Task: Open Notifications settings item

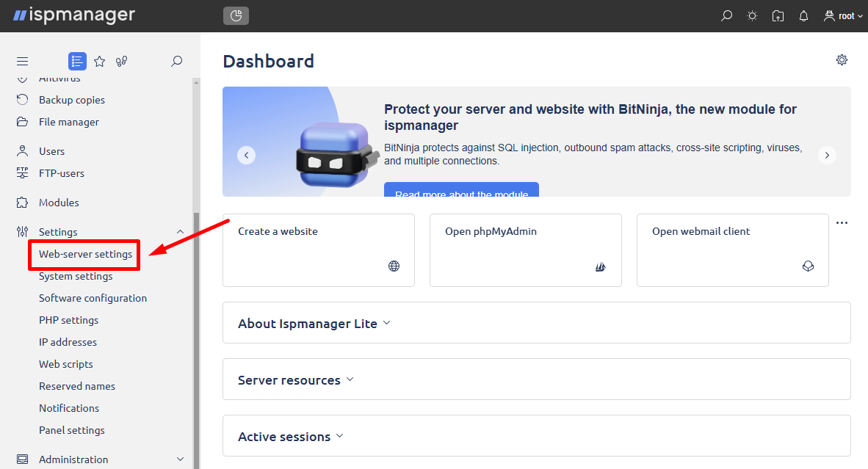Action: [69, 408]
